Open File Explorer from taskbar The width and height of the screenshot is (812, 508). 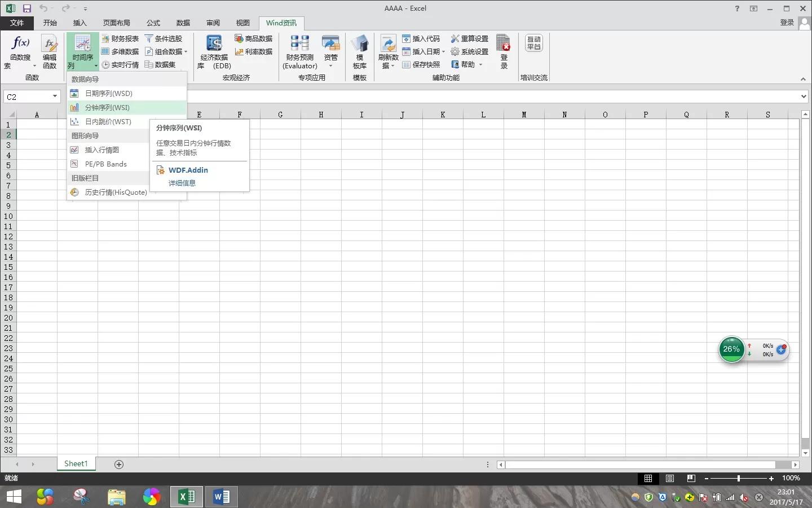pos(116,497)
